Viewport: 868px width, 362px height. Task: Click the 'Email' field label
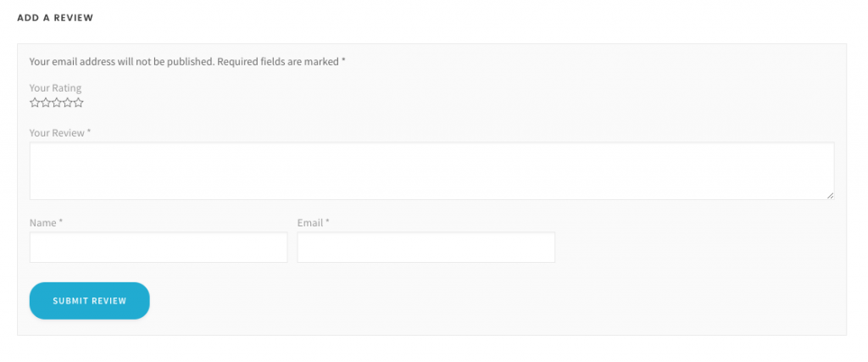[x=310, y=222]
